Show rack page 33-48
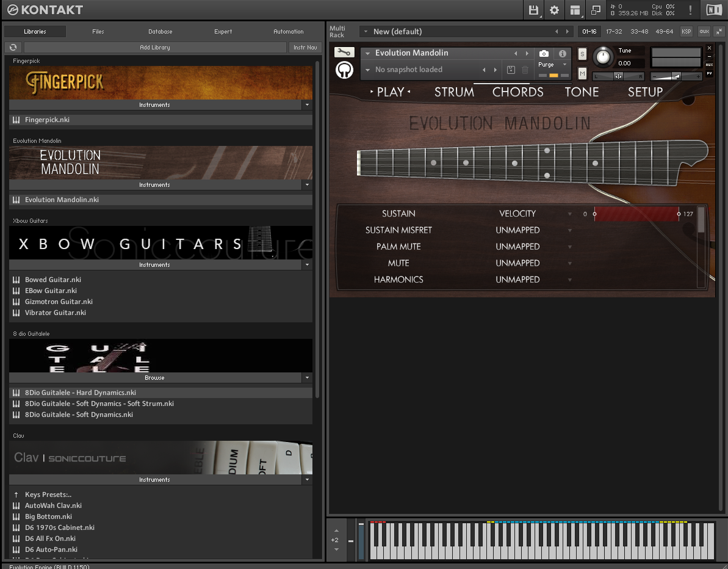728x569 pixels. pyautogui.click(x=640, y=32)
